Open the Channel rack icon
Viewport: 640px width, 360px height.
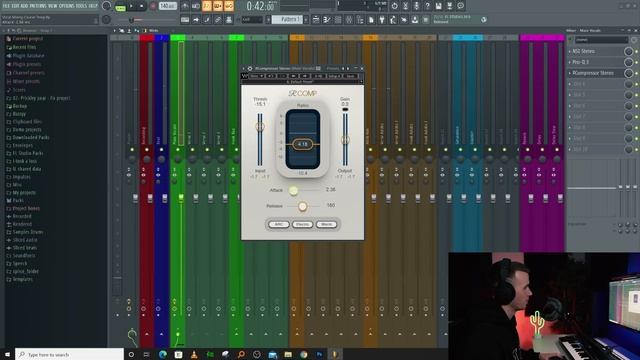338,19
